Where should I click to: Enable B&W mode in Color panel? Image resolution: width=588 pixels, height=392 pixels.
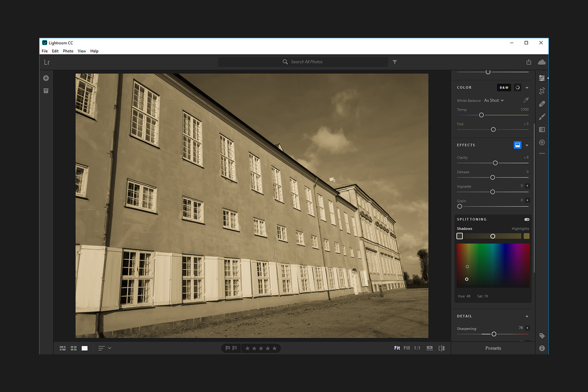[504, 87]
